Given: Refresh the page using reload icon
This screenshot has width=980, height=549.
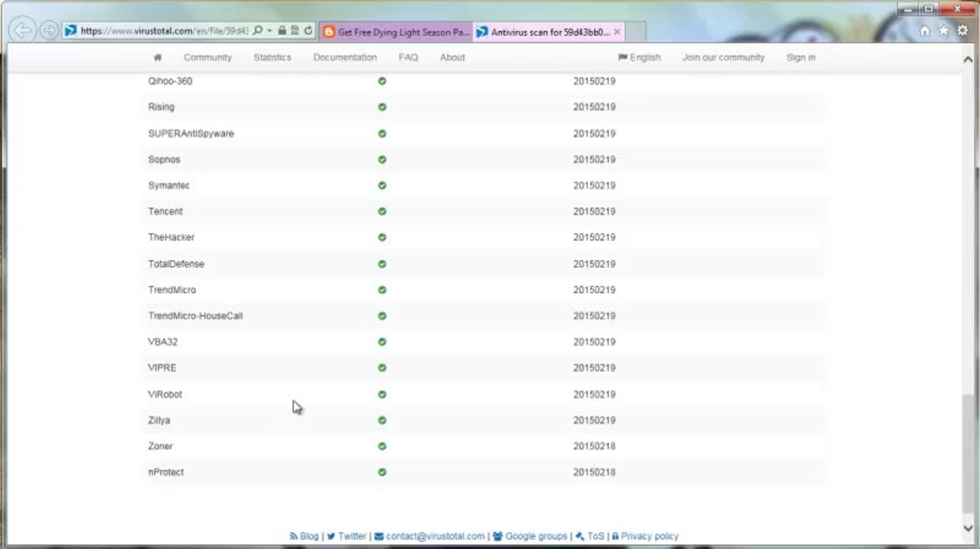Looking at the screenshot, I should [308, 31].
